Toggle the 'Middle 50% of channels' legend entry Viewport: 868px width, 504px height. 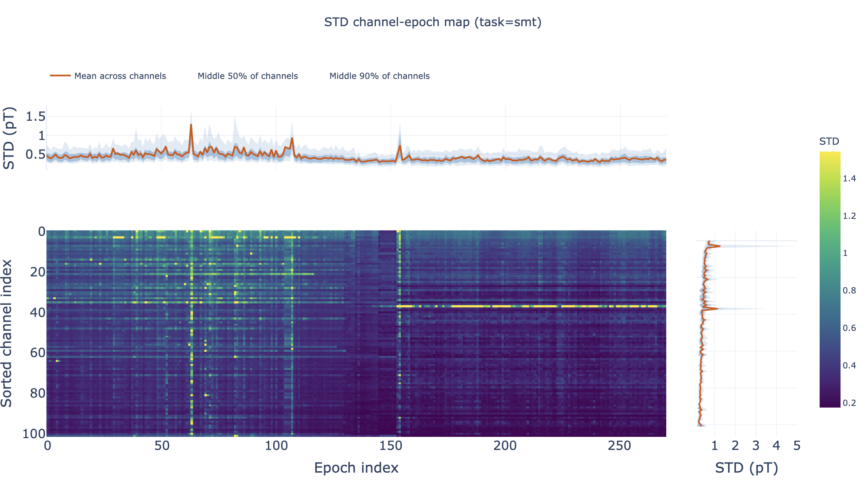(248, 76)
